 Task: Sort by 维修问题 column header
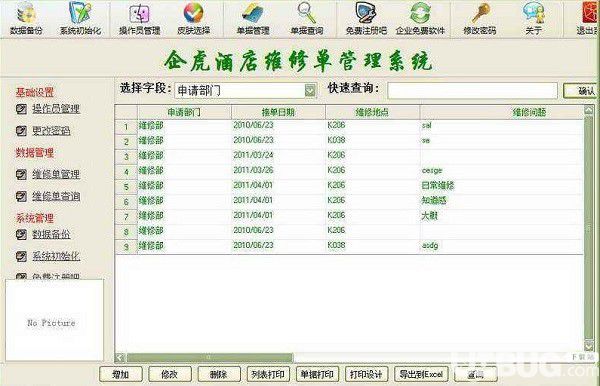click(x=502, y=112)
